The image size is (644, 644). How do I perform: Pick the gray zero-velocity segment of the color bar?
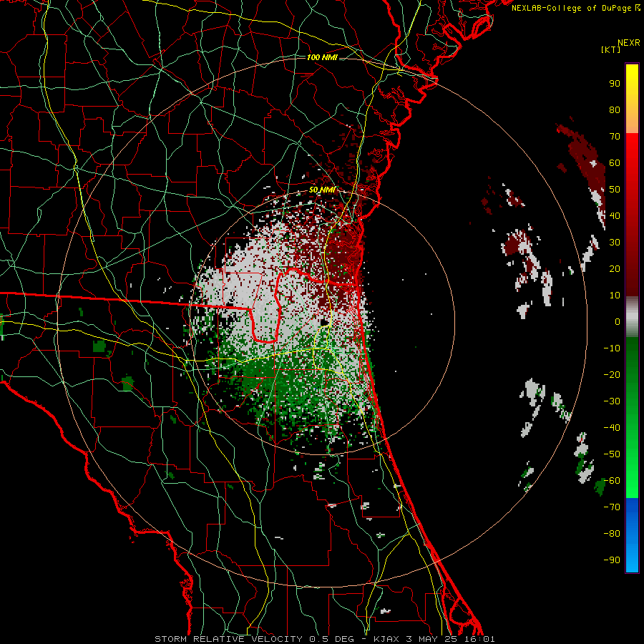632,317
